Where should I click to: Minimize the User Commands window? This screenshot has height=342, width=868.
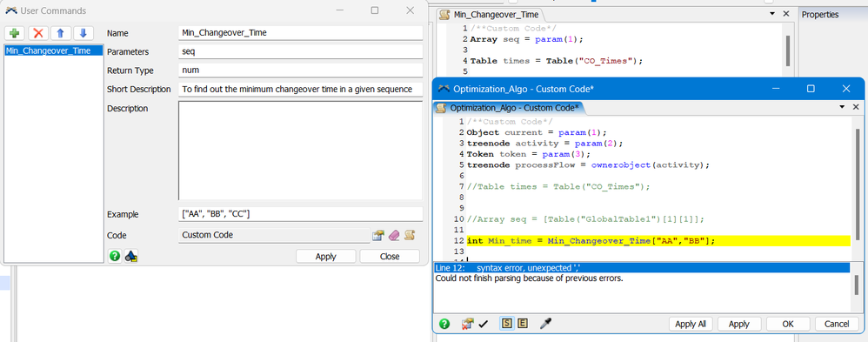(339, 10)
